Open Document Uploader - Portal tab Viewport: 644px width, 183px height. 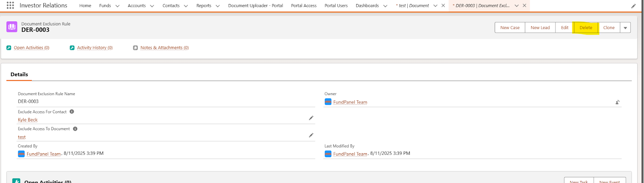click(256, 6)
